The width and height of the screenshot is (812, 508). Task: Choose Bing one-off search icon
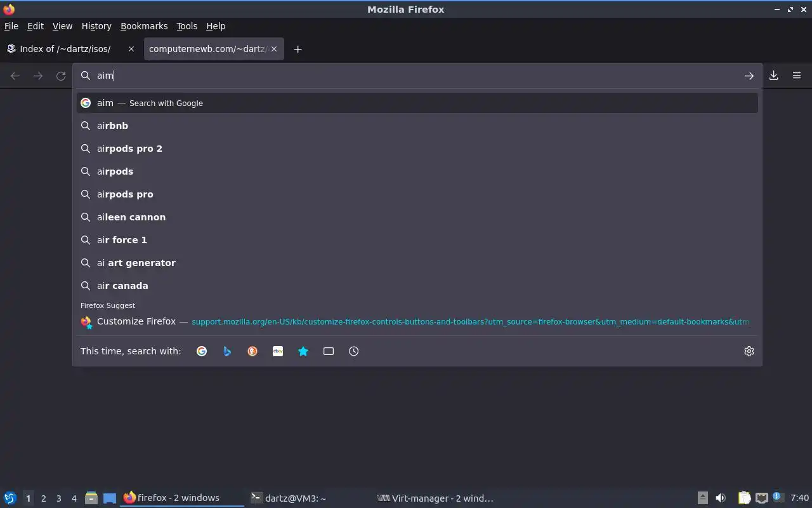227,351
